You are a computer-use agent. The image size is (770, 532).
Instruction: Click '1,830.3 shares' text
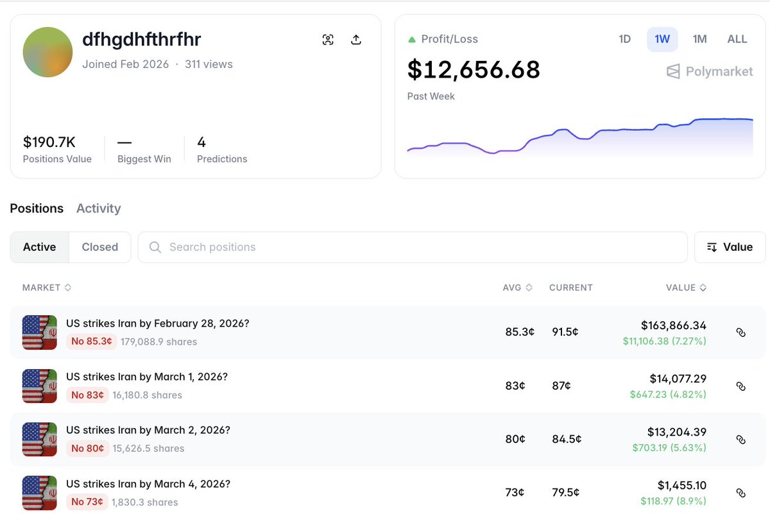pyautogui.click(x=145, y=502)
